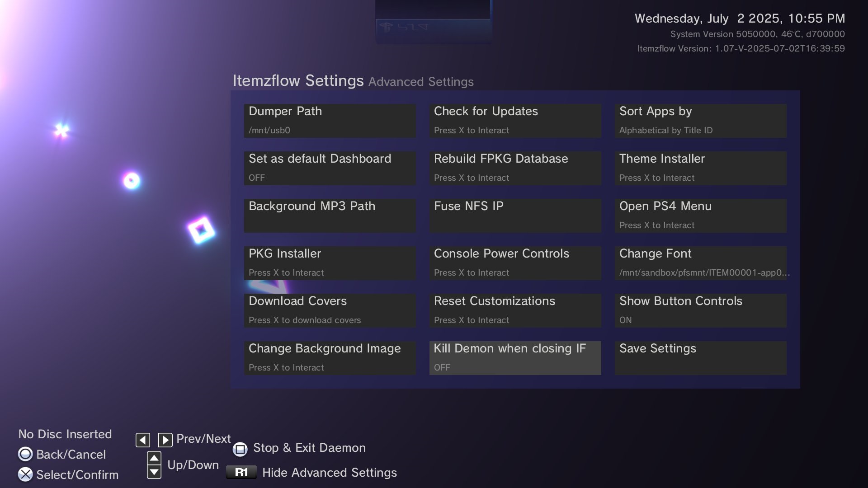Click the square Stop & Exit Daemon icon
The image size is (868, 488).
pos(240,449)
